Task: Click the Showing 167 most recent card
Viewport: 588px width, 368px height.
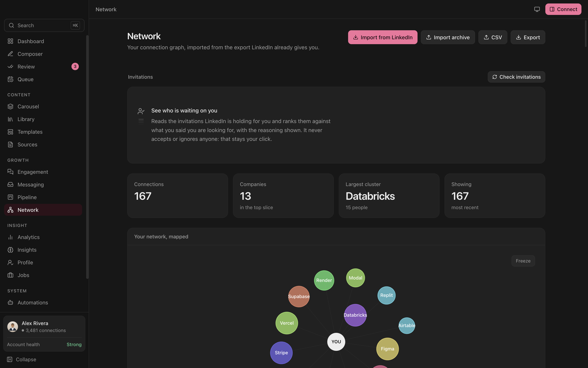Action: (x=495, y=195)
